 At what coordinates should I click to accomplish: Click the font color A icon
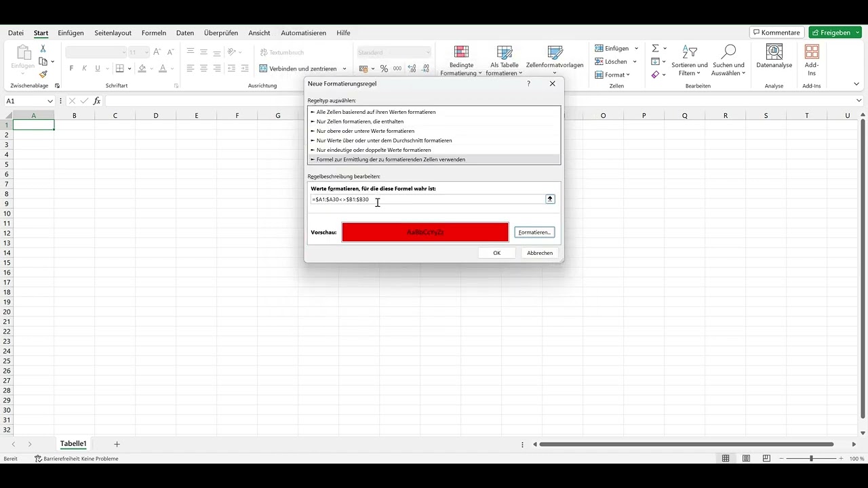163,68
